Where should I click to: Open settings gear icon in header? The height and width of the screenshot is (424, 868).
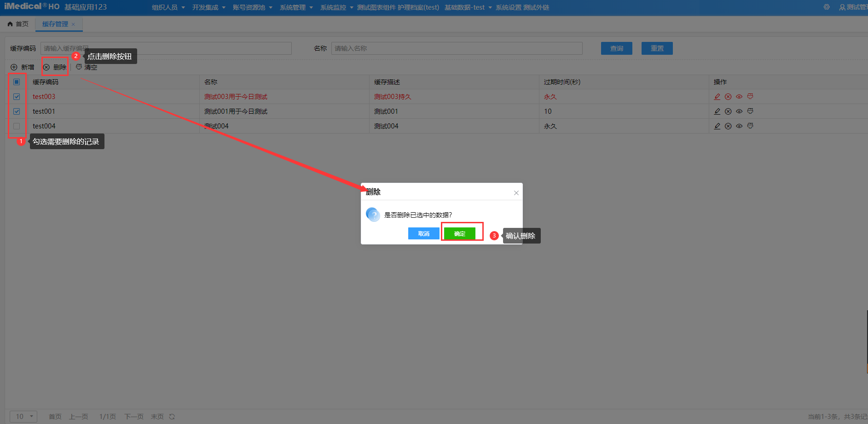[827, 7]
